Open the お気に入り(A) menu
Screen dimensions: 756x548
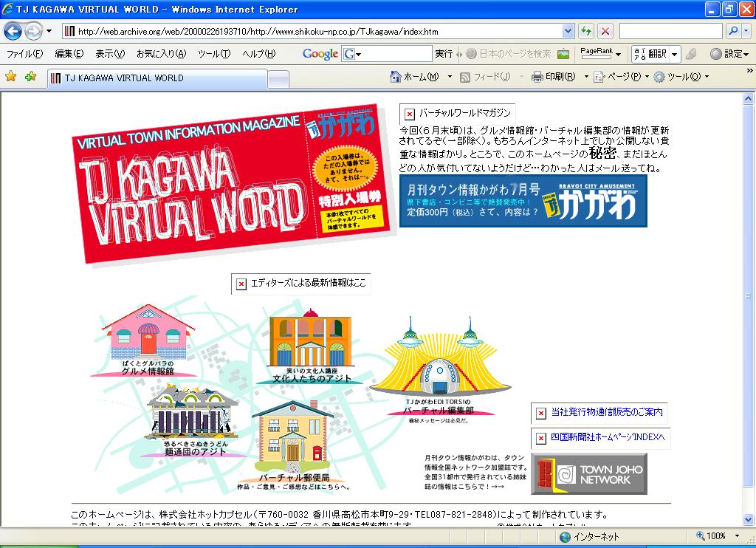(161, 54)
